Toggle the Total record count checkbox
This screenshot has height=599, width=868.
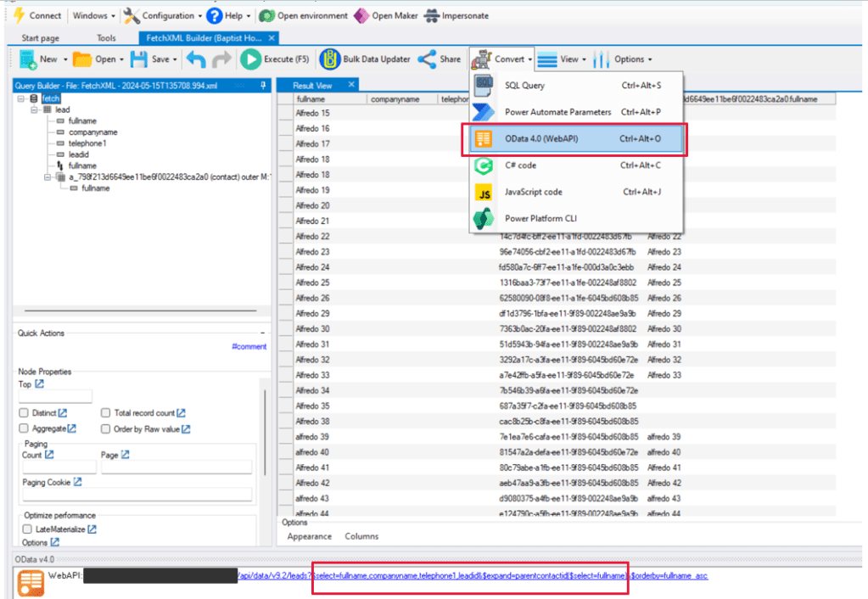click(106, 413)
